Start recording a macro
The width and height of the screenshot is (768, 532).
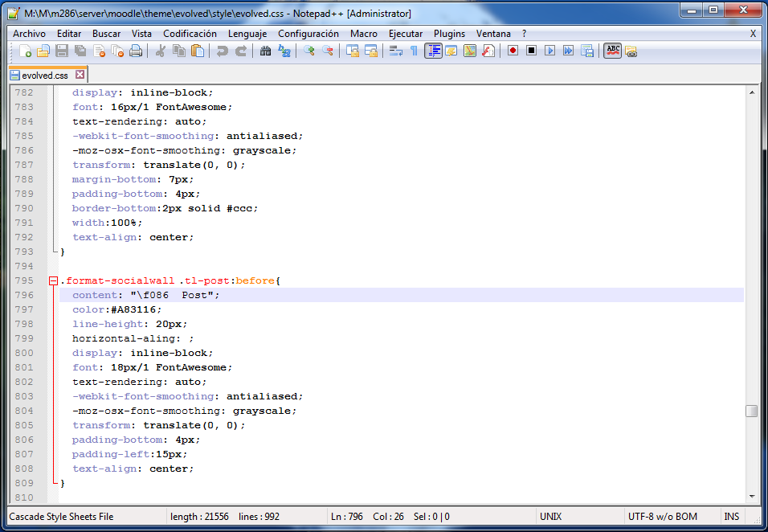pos(512,51)
